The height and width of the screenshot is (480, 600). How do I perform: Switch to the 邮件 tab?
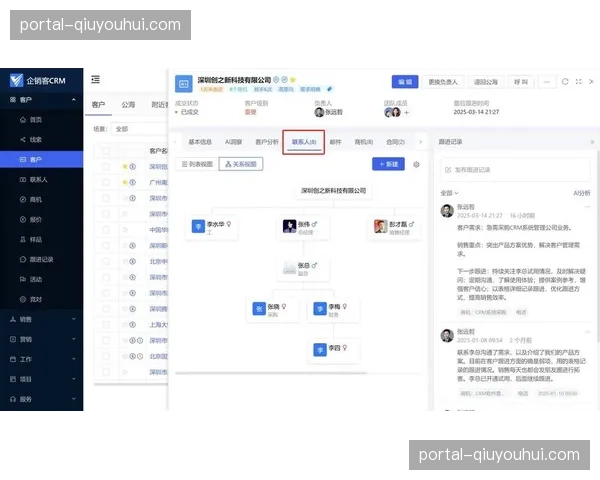click(335, 142)
